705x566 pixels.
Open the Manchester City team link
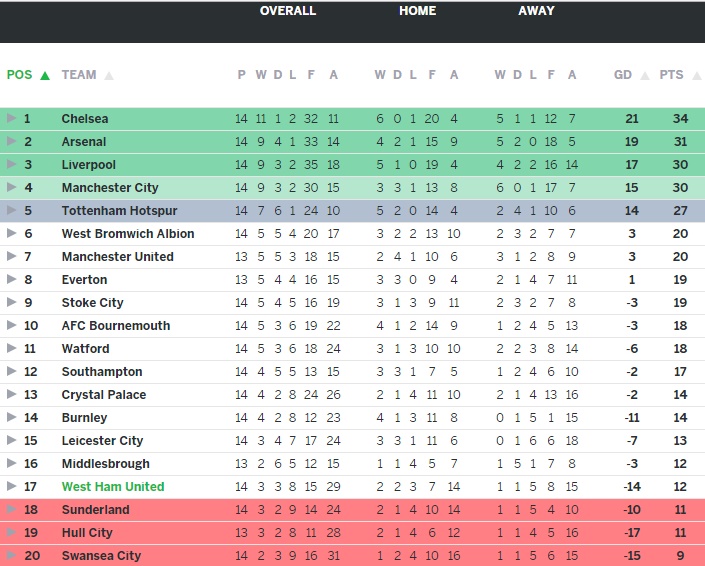click(x=109, y=187)
